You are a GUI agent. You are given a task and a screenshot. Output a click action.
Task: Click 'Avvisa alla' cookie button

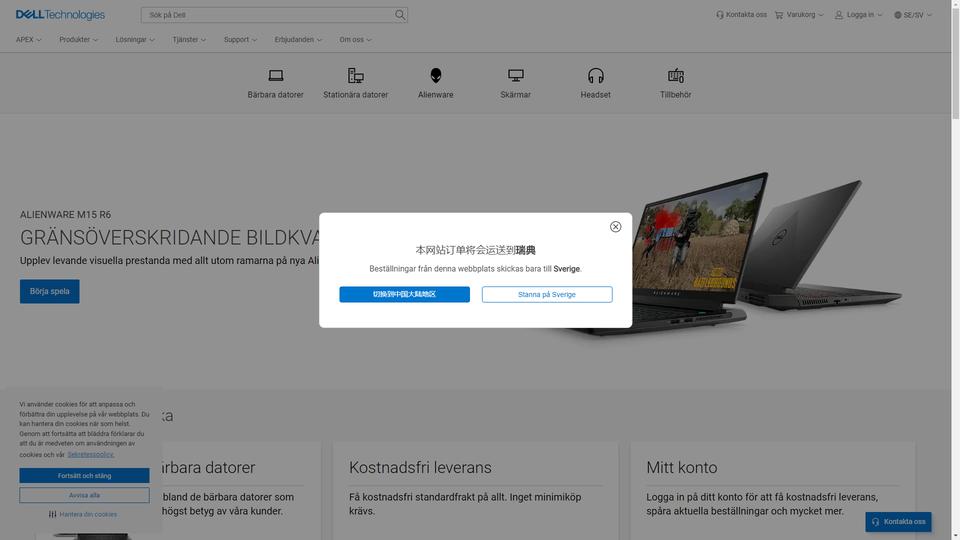click(x=84, y=495)
